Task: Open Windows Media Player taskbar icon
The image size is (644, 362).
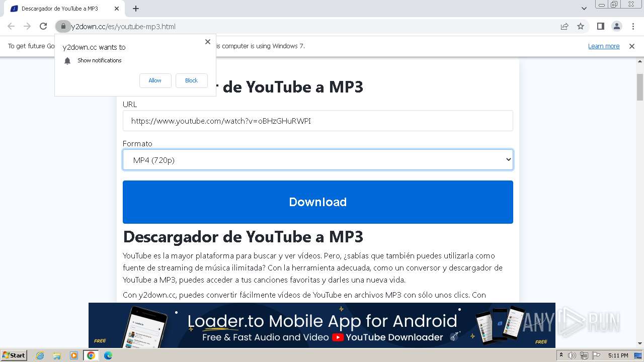Action: (74, 355)
